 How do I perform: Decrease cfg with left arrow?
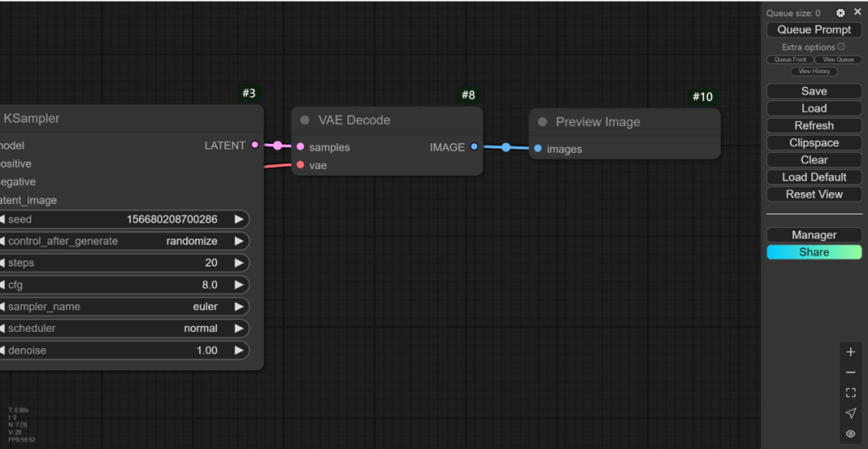click(x=2, y=285)
